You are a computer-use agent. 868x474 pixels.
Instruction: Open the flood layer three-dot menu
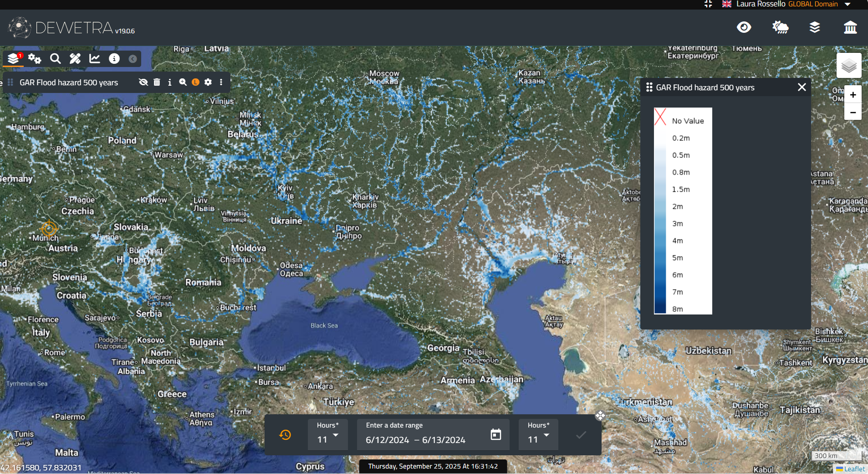pos(221,82)
